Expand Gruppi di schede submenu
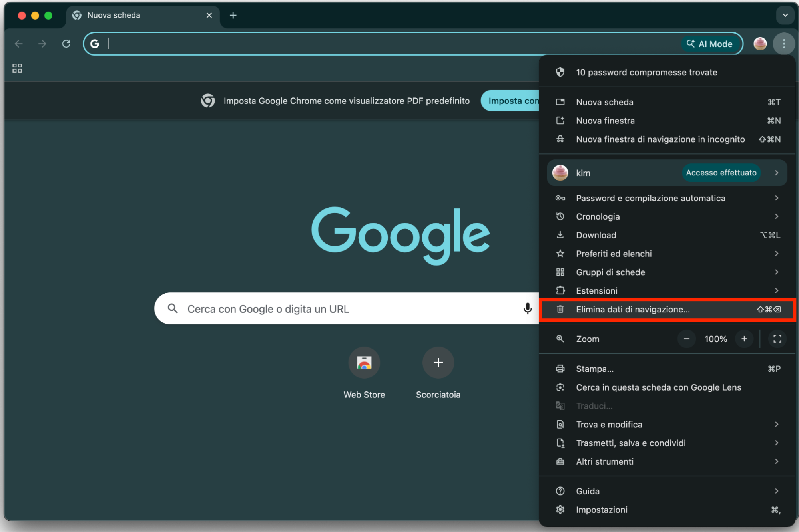Image resolution: width=799 pixels, height=532 pixels. [x=667, y=272]
